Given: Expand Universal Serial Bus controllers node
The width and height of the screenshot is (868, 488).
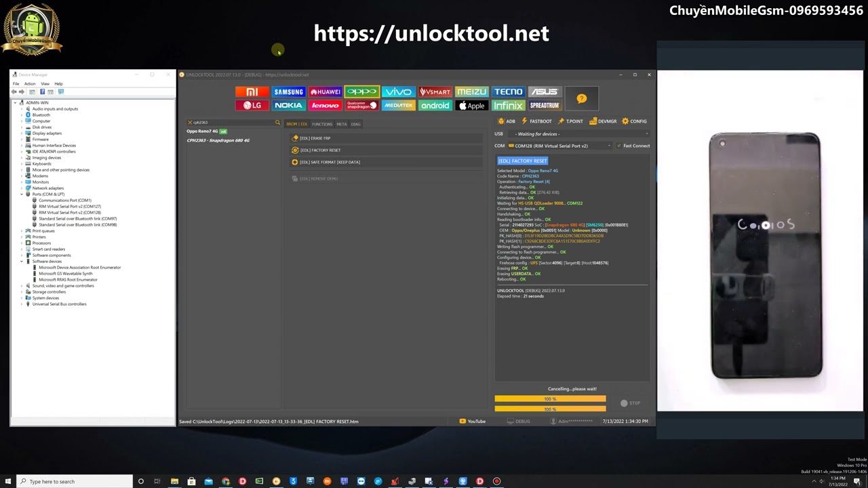Looking at the screenshot, I should pos(22,304).
